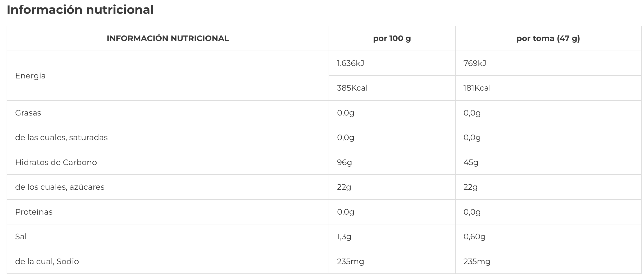Viewport: 644px width, 275px height.
Task: Click the "de la cual, Sodio" label
Action: [47, 261]
